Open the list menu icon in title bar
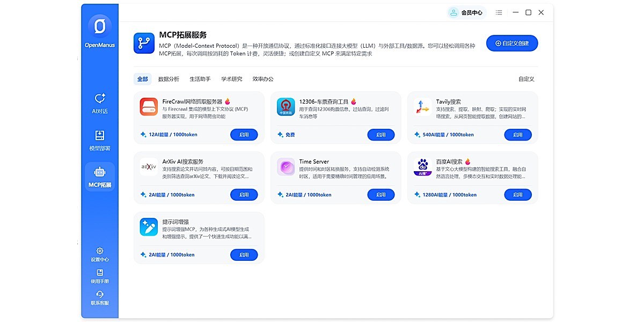Image resolution: width=644 pixels, height=322 pixels. click(x=499, y=12)
